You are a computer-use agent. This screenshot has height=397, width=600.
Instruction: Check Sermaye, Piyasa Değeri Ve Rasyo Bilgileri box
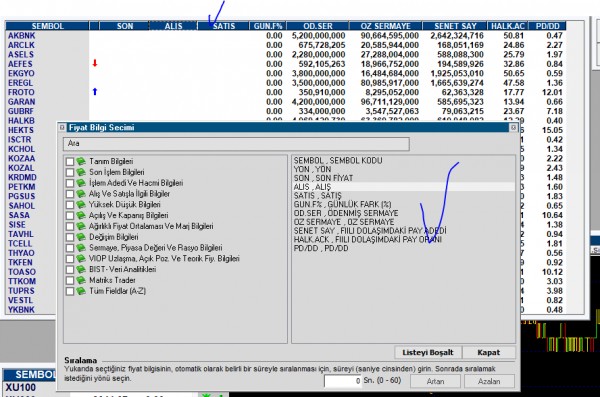(x=70, y=248)
